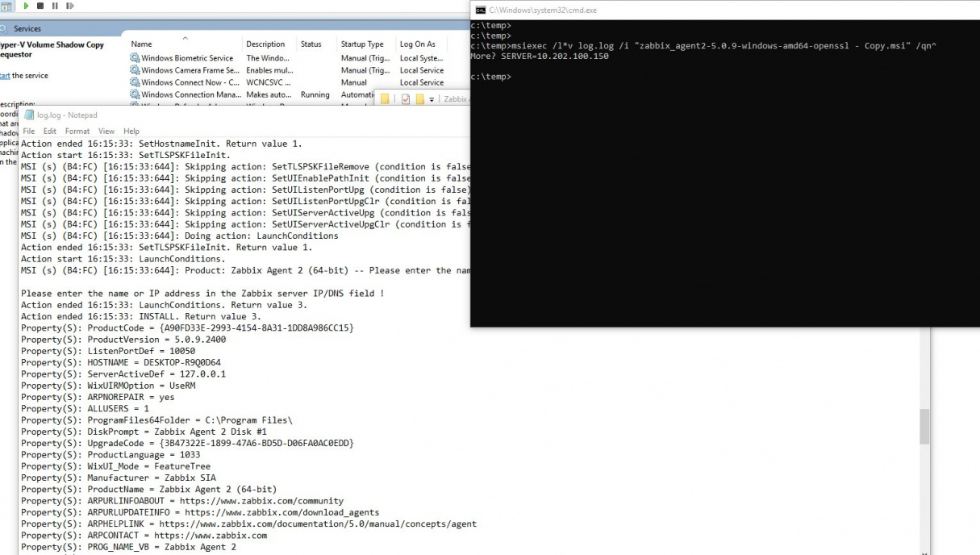Viewport: 980px width, 555px height.
Task: Start the selected service with the green play icon
Action: coord(26,6)
